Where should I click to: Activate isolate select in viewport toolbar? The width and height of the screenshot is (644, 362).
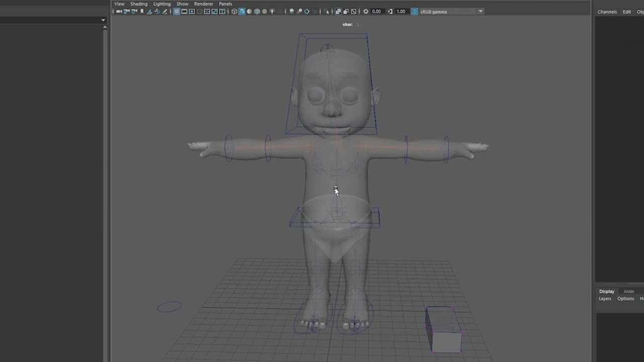tap(326, 11)
